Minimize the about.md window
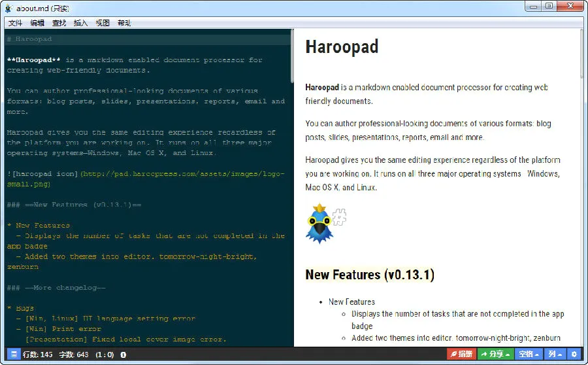The image size is (588, 365). [x=534, y=7]
